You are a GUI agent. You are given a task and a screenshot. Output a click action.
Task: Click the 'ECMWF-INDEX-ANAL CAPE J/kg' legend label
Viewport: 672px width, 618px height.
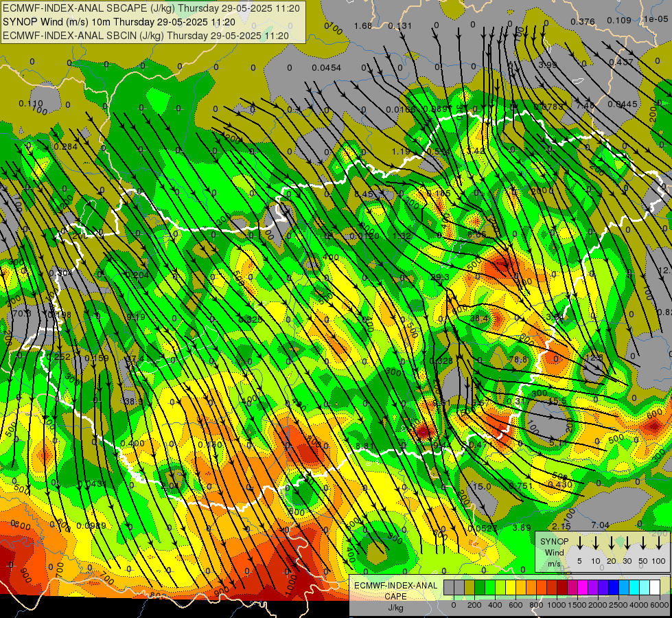tap(395, 596)
